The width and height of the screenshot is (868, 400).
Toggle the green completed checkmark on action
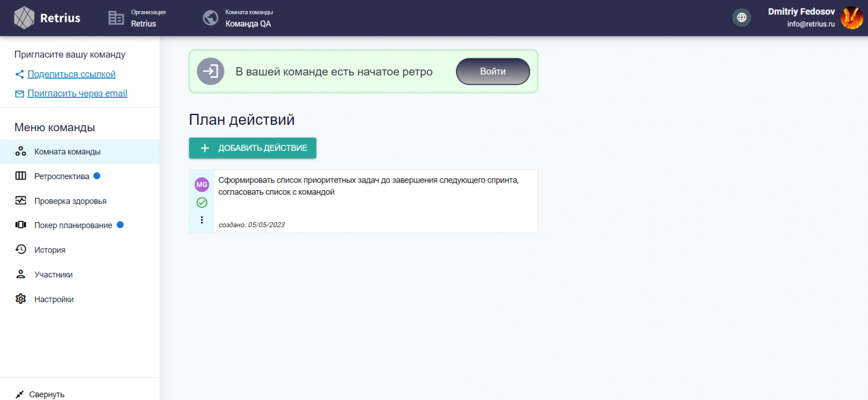[x=202, y=202]
